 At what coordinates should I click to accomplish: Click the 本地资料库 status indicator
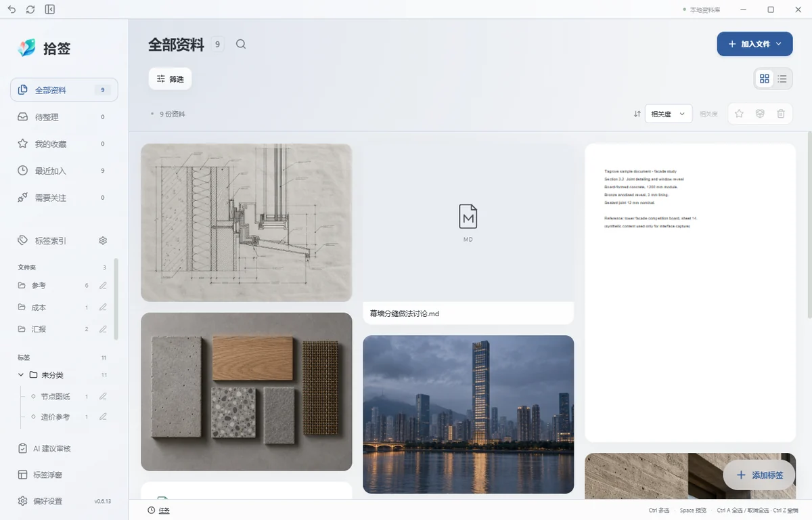[701, 10]
